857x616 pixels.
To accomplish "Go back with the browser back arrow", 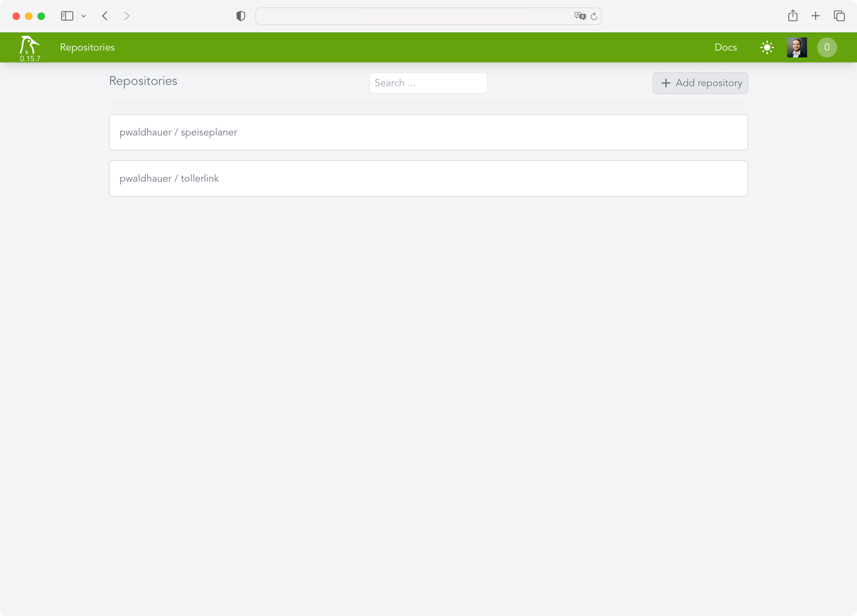I will coord(105,16).
